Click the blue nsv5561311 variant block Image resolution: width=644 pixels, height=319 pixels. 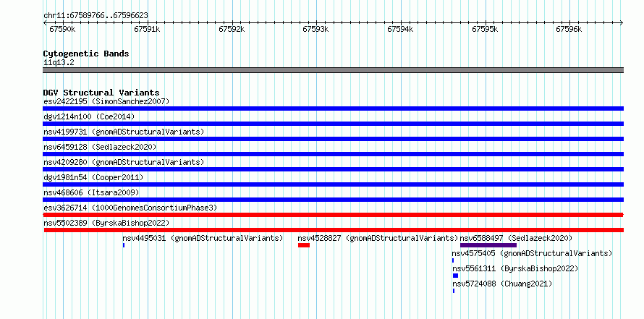[455, 276]
